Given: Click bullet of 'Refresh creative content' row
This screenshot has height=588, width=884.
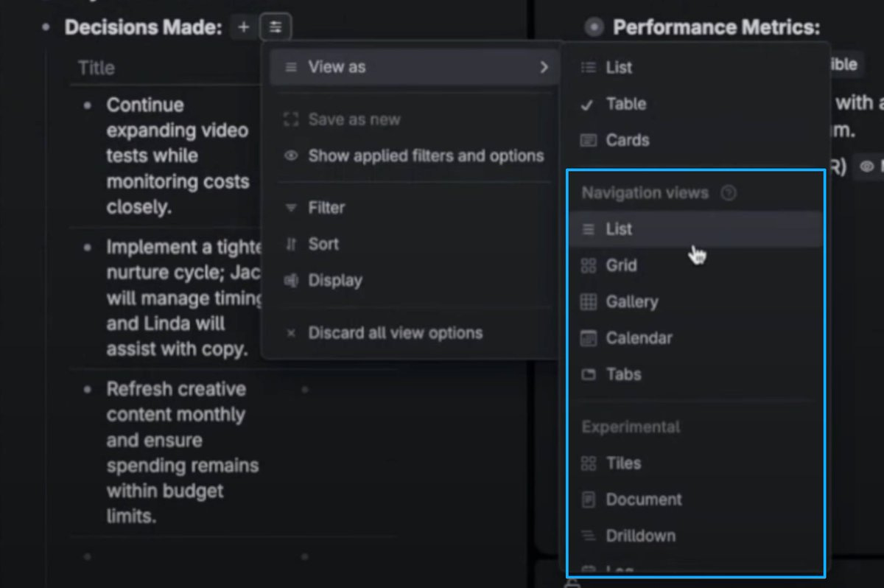Looking at the screenshot, I should click(88, 389).
